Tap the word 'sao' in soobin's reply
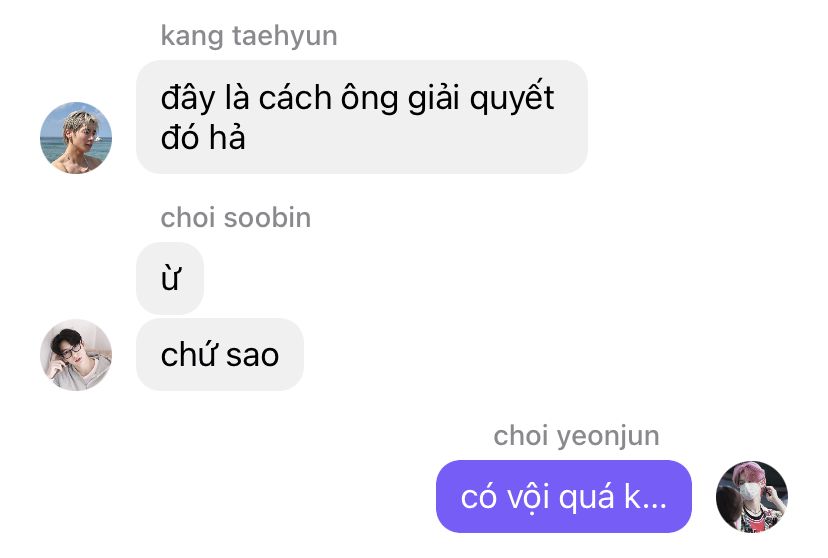The width and height of the screenshot is (828, 558). pos(252,355)
